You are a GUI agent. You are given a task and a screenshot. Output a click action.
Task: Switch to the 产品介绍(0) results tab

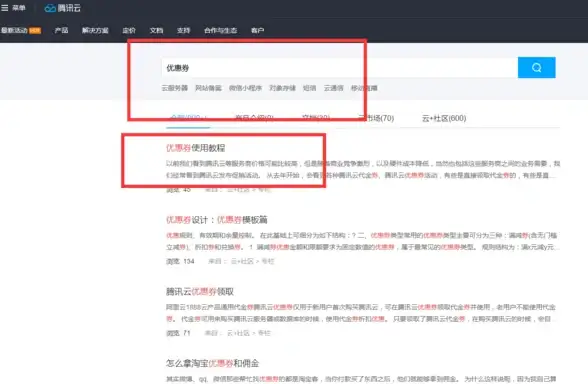pos(254,118)
